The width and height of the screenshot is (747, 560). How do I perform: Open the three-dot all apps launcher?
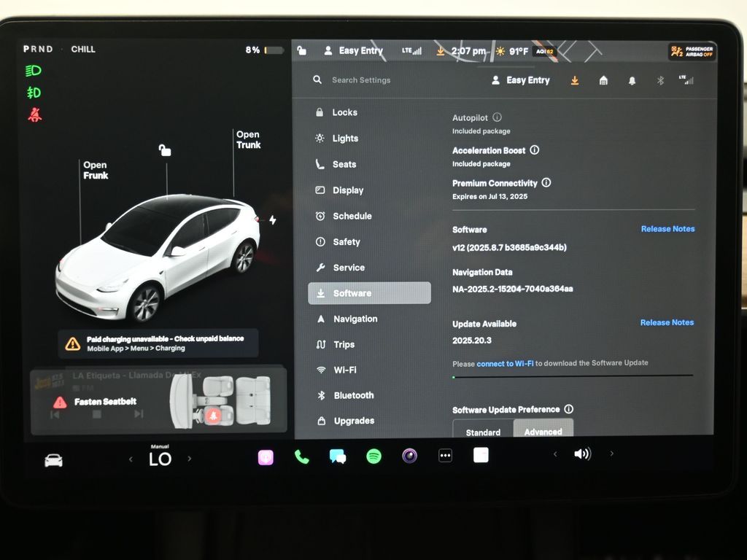445,456
